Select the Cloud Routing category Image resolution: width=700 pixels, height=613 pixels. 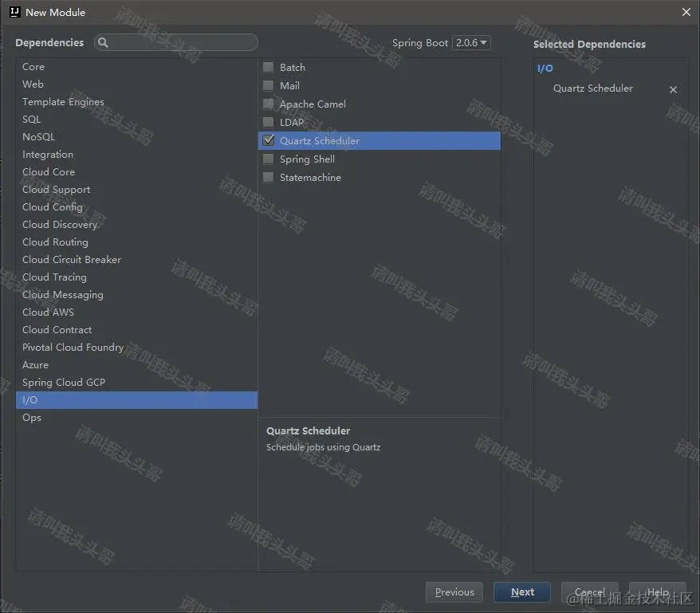click(136, 242)
